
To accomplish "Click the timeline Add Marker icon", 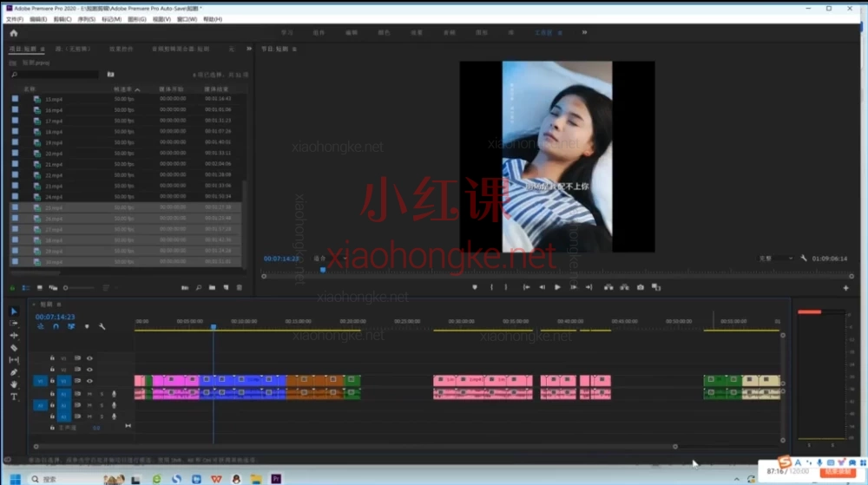I will click(x=87, y=327).
